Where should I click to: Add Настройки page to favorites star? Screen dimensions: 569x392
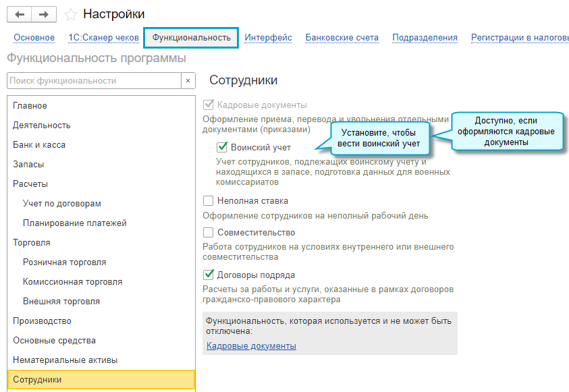click(70, 14)
